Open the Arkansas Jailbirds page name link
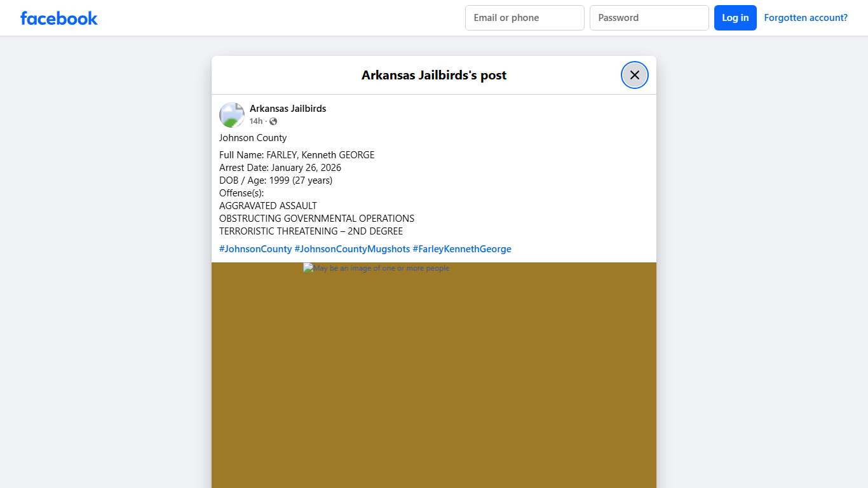 (287, 109)
